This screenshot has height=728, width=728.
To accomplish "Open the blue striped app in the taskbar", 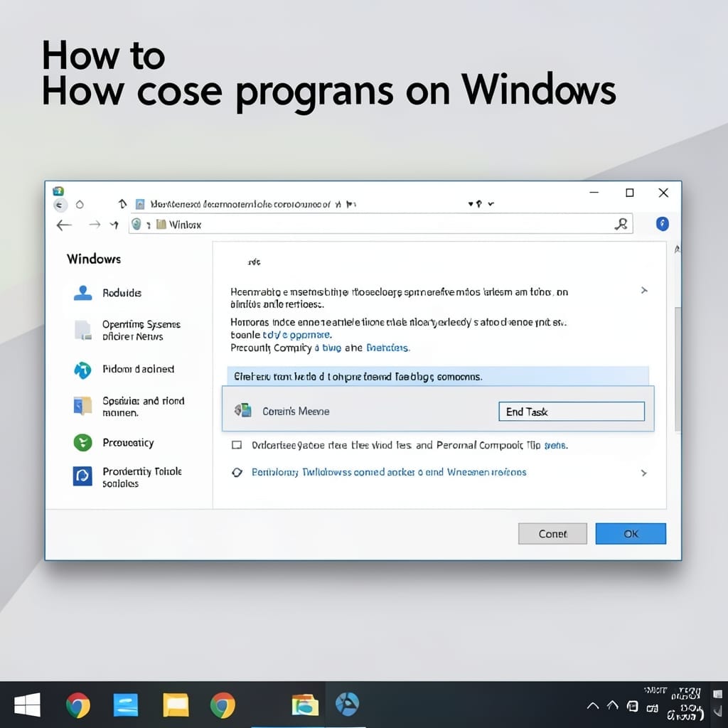I will [x=126, y=705].
